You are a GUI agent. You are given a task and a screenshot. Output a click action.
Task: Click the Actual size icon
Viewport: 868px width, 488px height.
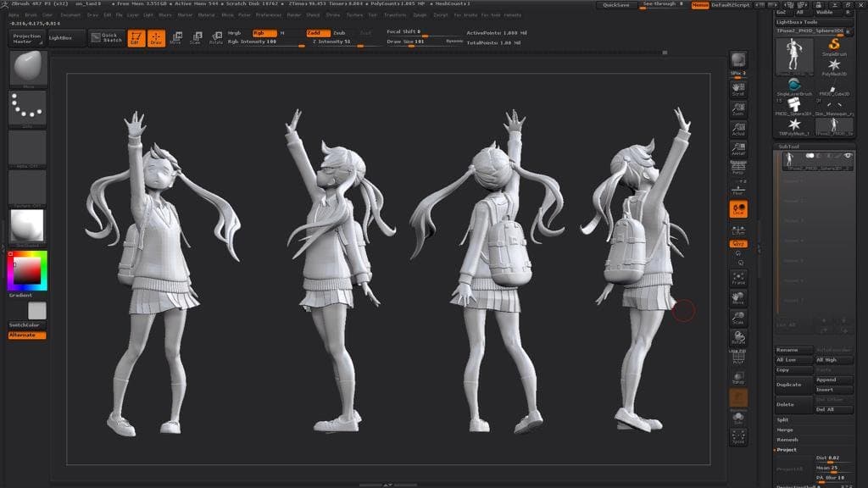click(x=738, y=129)
